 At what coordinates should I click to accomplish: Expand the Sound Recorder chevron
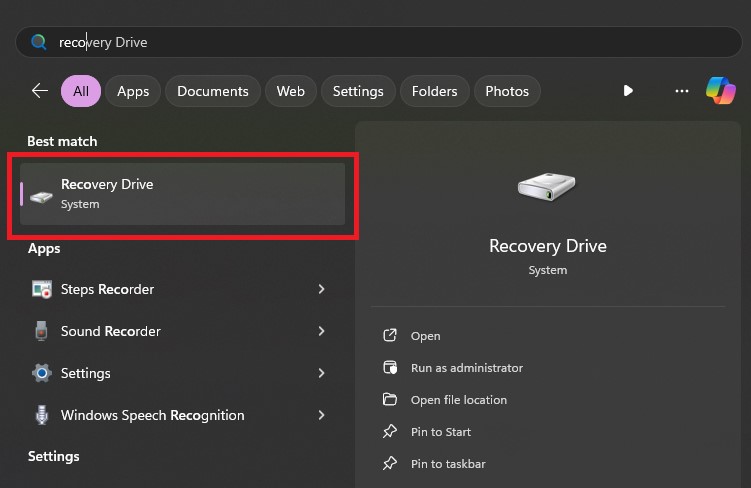[x=321, y=331]
